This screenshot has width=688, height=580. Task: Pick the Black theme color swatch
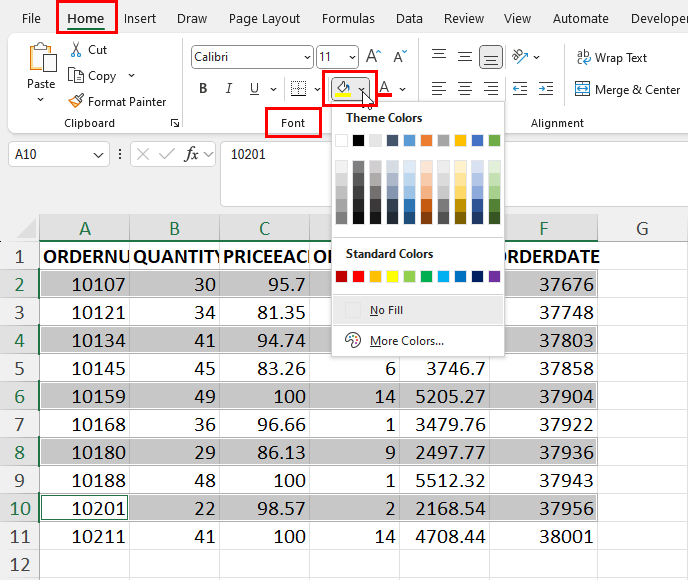point(358,140)
